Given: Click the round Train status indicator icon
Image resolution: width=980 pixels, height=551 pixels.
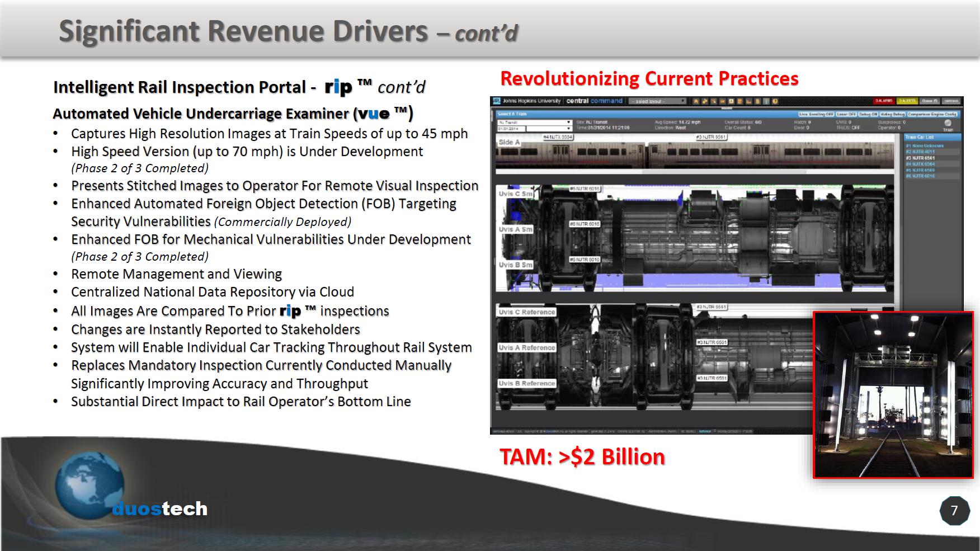Looking at the screenshot, I should [x=948, y=123].
